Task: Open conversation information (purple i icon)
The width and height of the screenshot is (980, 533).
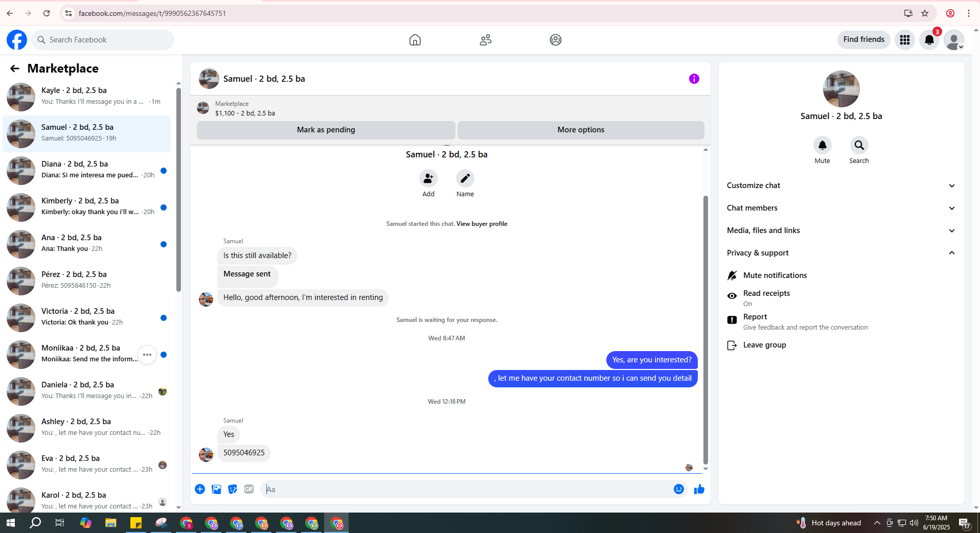Action: click(x=694, y=79)
